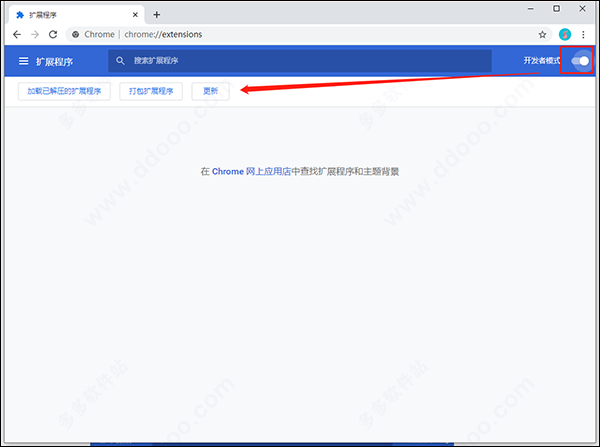Click the forward navigation arrow
The width and height of the screenshot is (600, 447).
35,34
